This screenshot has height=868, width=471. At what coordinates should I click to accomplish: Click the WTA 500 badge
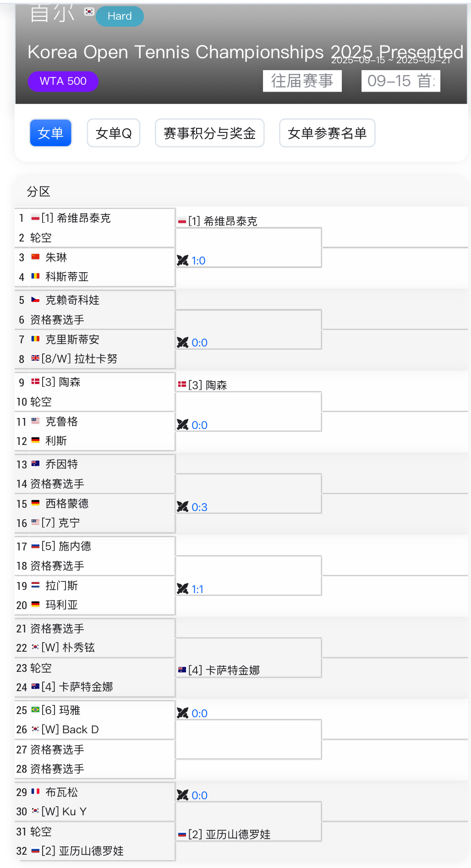(x=63, y=81)
